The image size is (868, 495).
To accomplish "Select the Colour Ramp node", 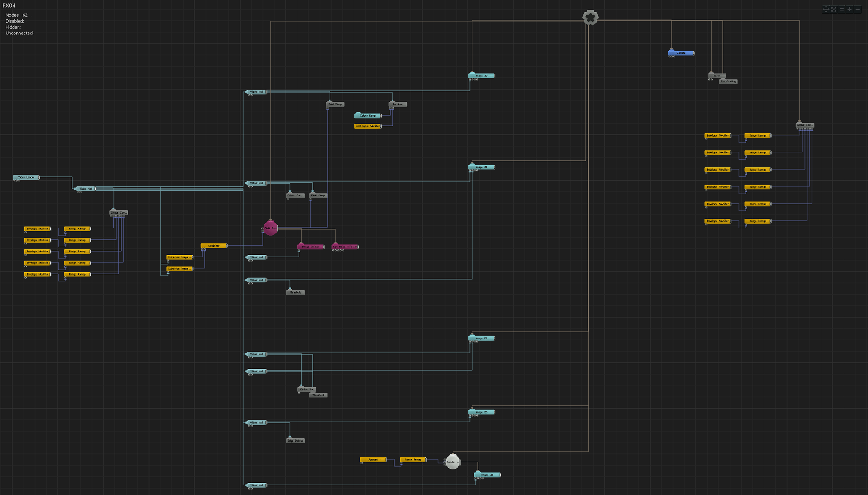I will point(368,116).
